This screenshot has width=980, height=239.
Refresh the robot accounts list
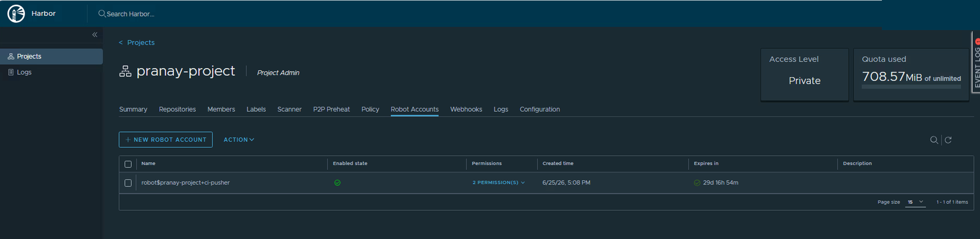[948, 140]
